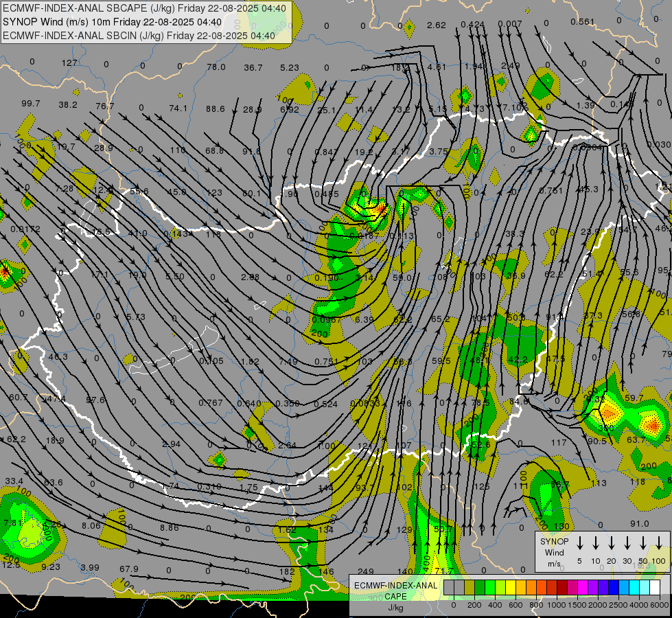Click the map value 42.2
672x618 pixels.
pyautogui.click(x=518, y=359)
